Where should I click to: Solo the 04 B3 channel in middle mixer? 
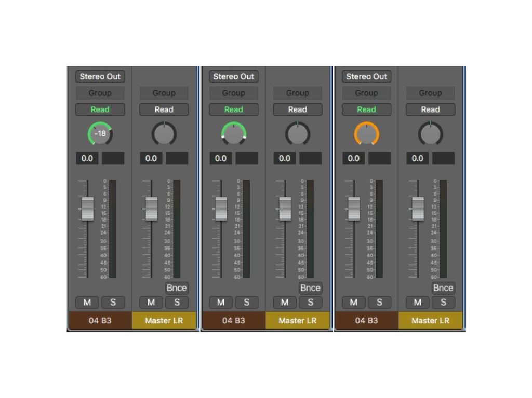point(247,303)
